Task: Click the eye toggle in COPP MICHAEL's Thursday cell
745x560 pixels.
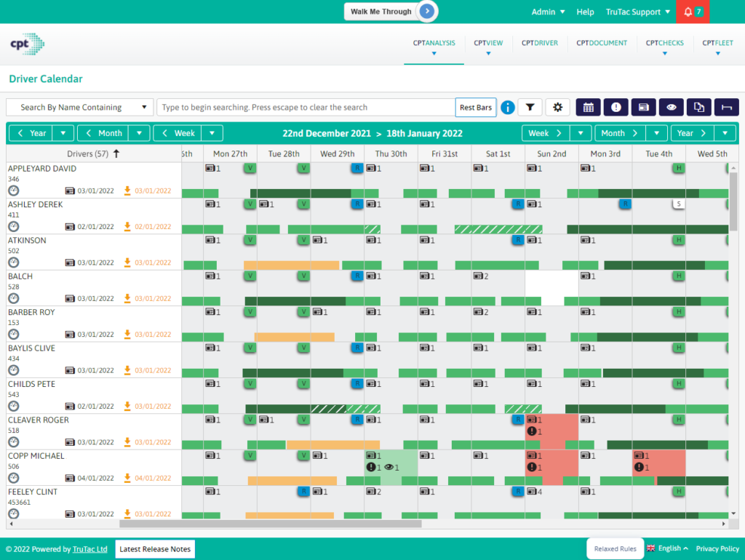Action: point(389,466)
